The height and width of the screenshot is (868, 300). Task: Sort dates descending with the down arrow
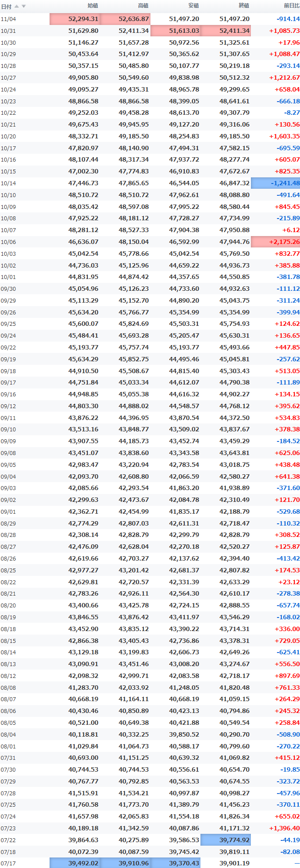pyautogui.click(x=24, y=6)
